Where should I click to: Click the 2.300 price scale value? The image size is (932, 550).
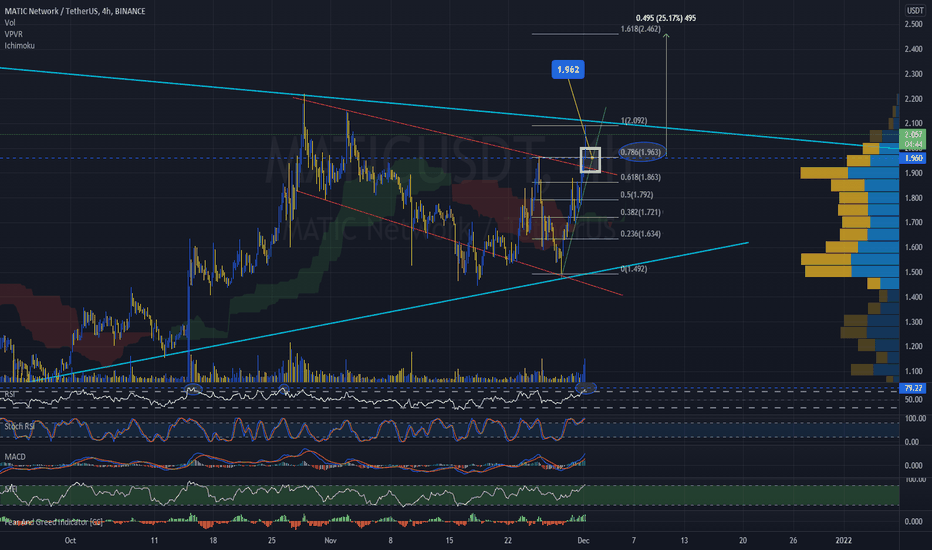(913, 74)
